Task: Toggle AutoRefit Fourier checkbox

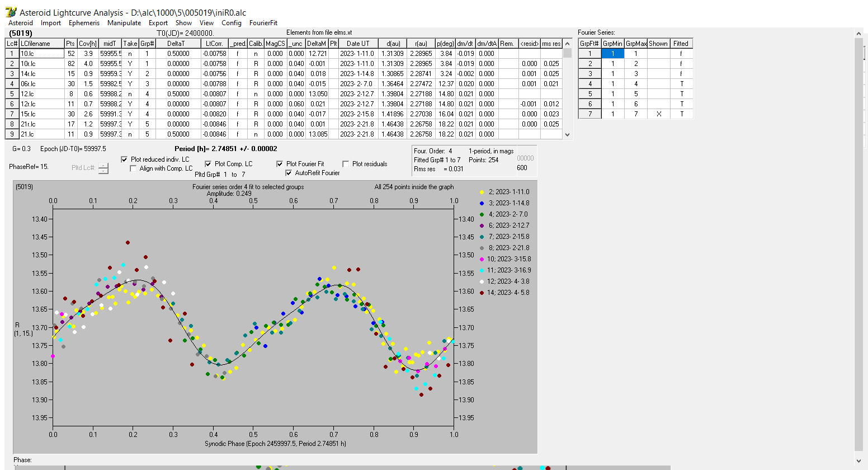Action: pos(289,173)
